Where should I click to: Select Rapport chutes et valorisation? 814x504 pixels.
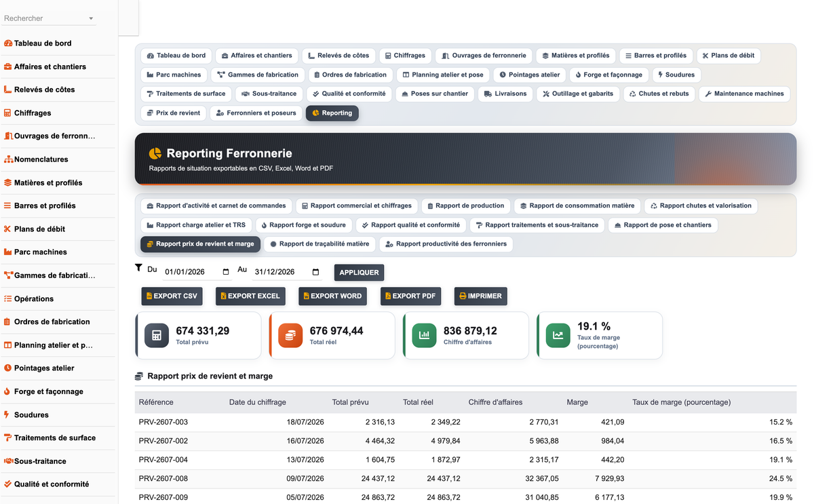point(701,206)
